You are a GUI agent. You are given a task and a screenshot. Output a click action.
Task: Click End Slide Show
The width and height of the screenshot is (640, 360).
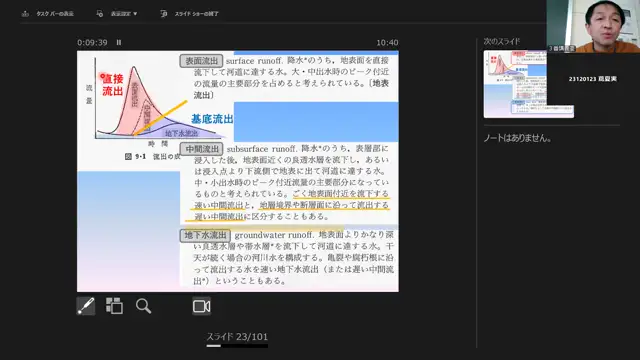[190, 14]
